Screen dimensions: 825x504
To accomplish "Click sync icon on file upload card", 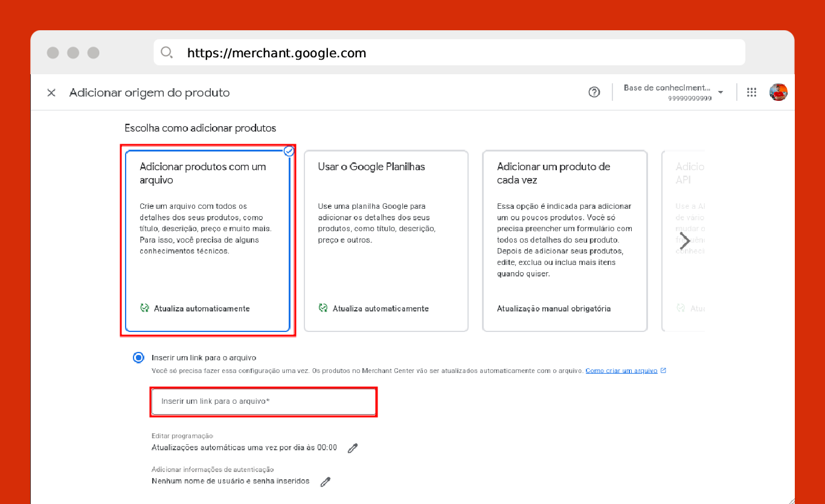I will (x=144, y=308).
